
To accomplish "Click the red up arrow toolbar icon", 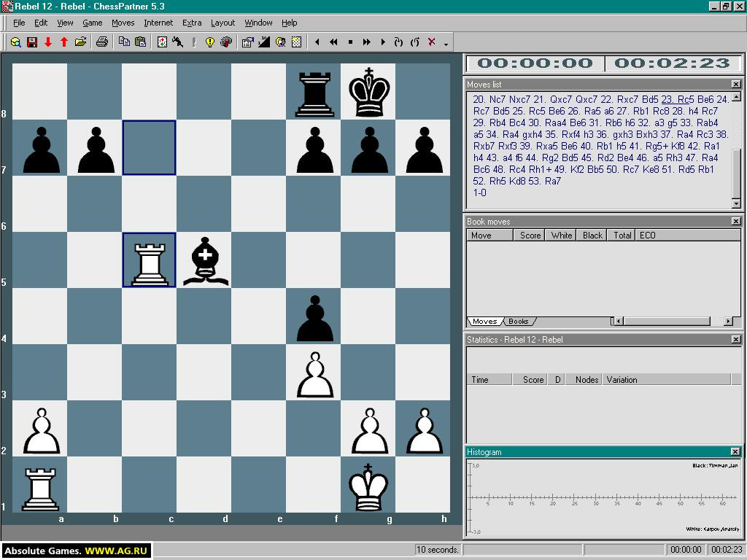I will (64, 42).
